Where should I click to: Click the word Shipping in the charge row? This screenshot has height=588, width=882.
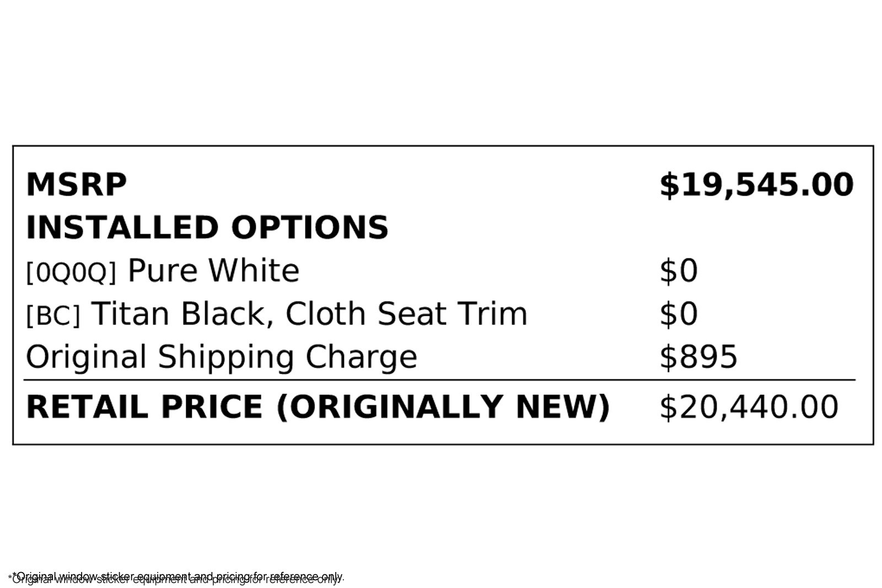click(x=226, y=358)
